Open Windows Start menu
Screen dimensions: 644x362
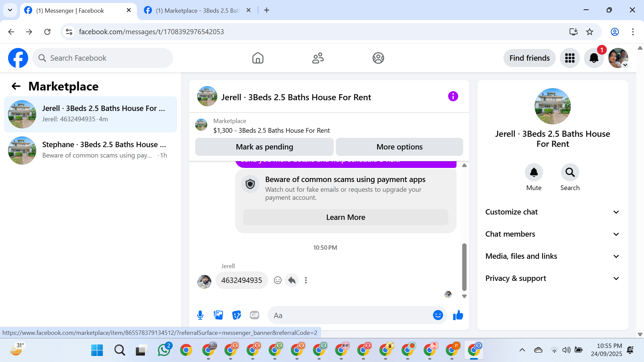[97, 350]
